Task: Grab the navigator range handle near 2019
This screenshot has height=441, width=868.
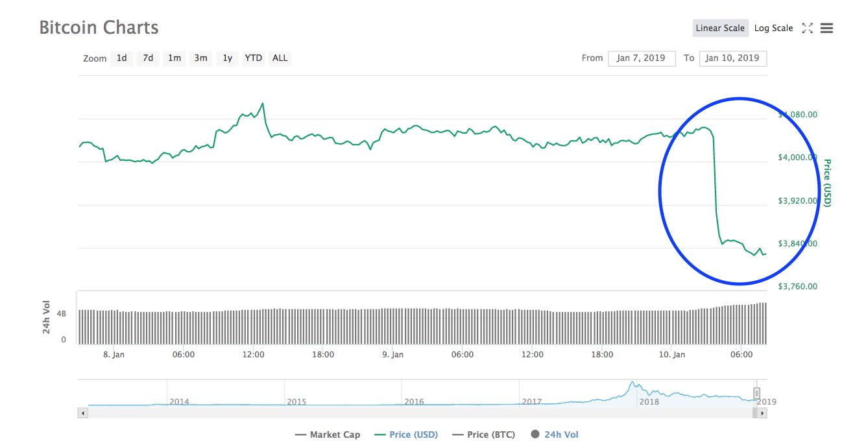Action: 756,393
